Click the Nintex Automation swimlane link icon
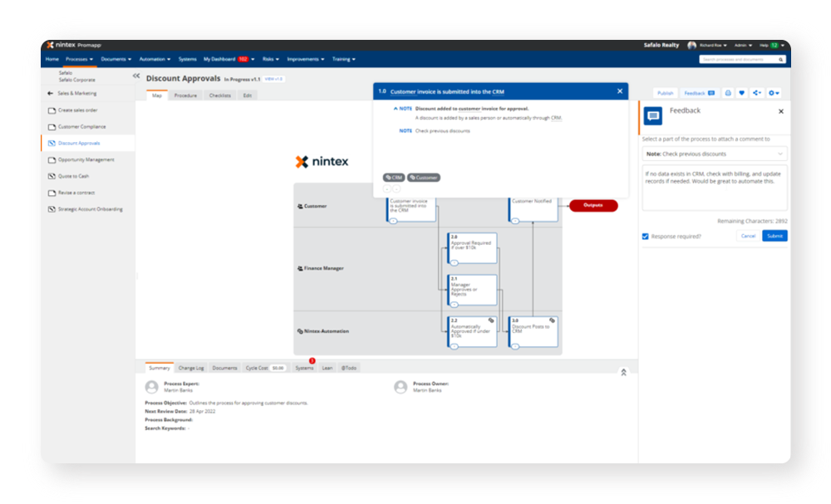This screenshot has height=504, width=831. (300, 331)
